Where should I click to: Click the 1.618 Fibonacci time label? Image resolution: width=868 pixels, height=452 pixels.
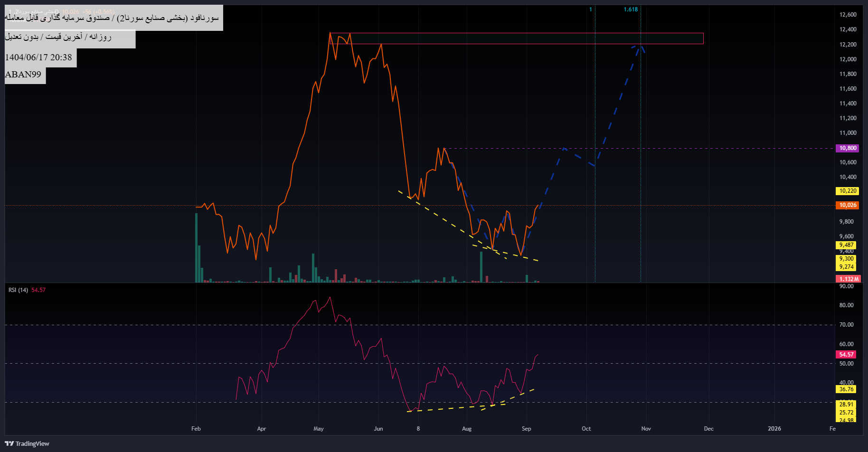pos(631,9)
